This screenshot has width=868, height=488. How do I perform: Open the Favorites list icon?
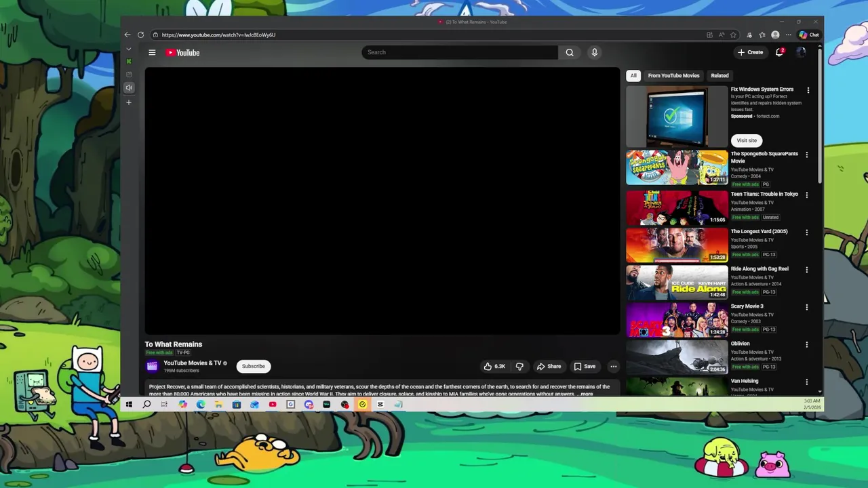coord(762,35)
